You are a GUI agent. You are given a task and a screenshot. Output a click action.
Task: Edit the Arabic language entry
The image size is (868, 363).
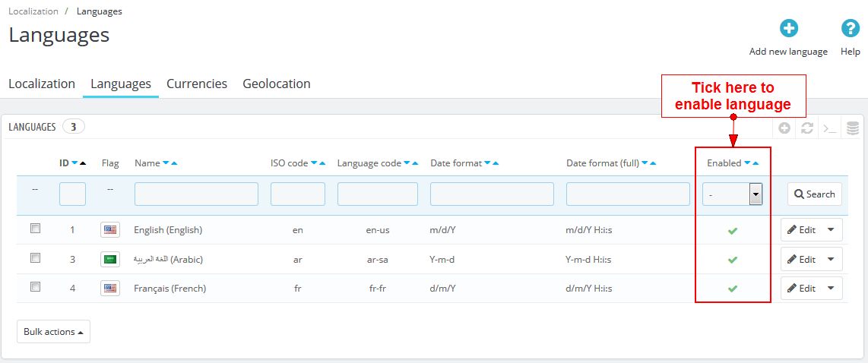pos(801,260)
